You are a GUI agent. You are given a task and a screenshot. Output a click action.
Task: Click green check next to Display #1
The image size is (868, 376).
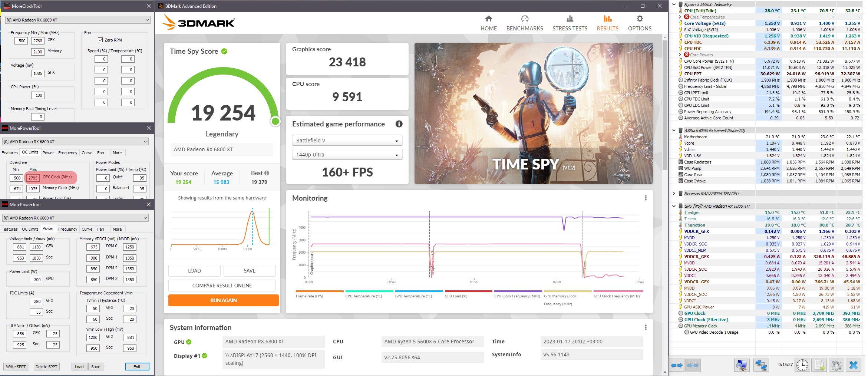coord(204,356)
